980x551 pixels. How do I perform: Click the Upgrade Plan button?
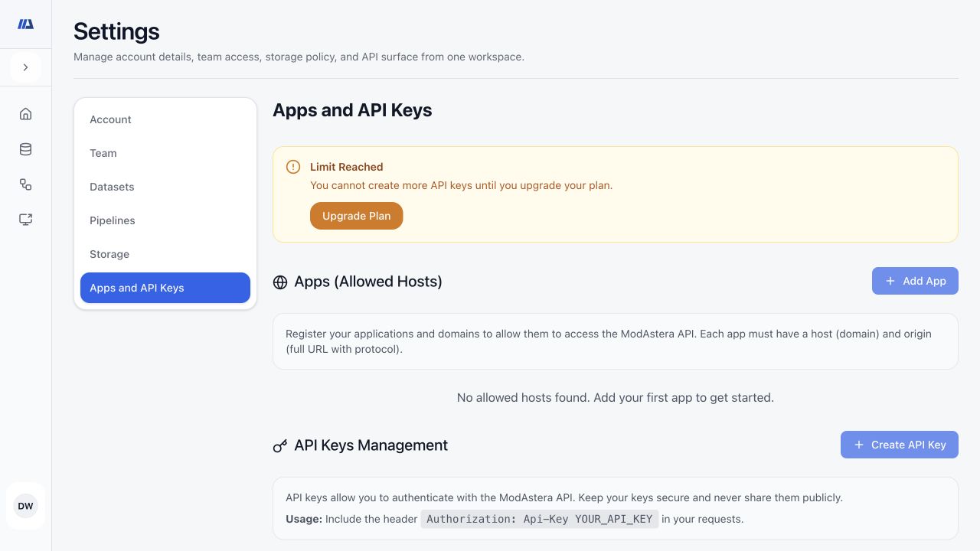[357, 216]
